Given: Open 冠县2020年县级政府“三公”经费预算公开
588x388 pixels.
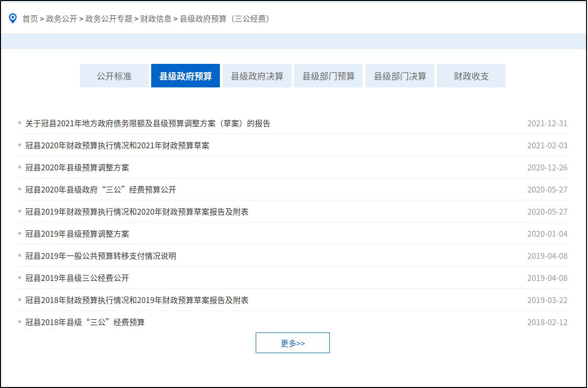Looking at the screenshot, I should (x=101, y=190).
